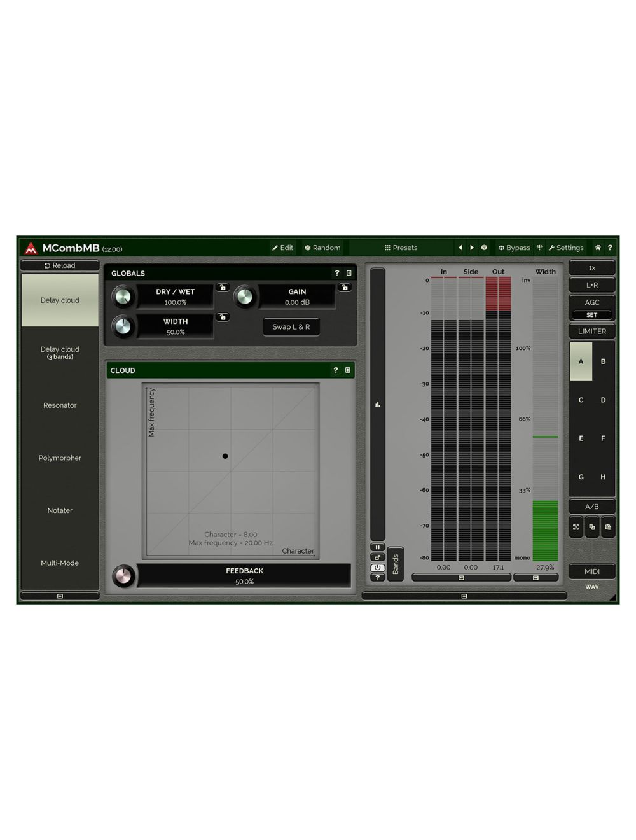Viewport: 636px width, 840px height.
Task: Toggle the Bypass button
Action: (x=514, y=248)
